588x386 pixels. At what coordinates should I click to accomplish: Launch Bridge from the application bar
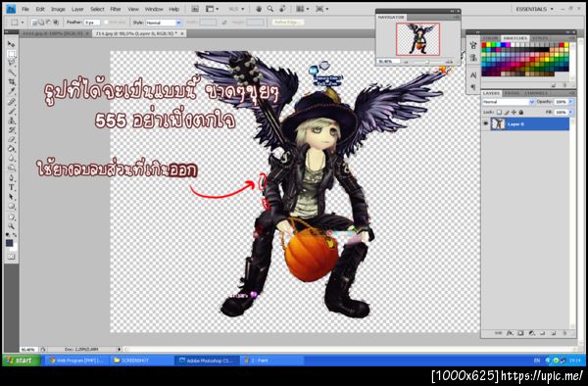pyautogui.click(x=195, y=9)
